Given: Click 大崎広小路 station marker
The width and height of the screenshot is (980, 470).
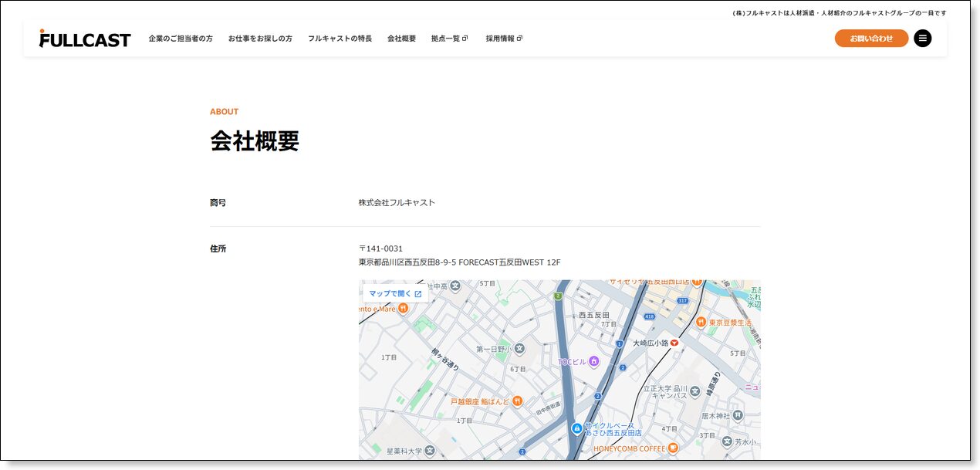Looking at the screenshot, I should click(x=674, y=343).
